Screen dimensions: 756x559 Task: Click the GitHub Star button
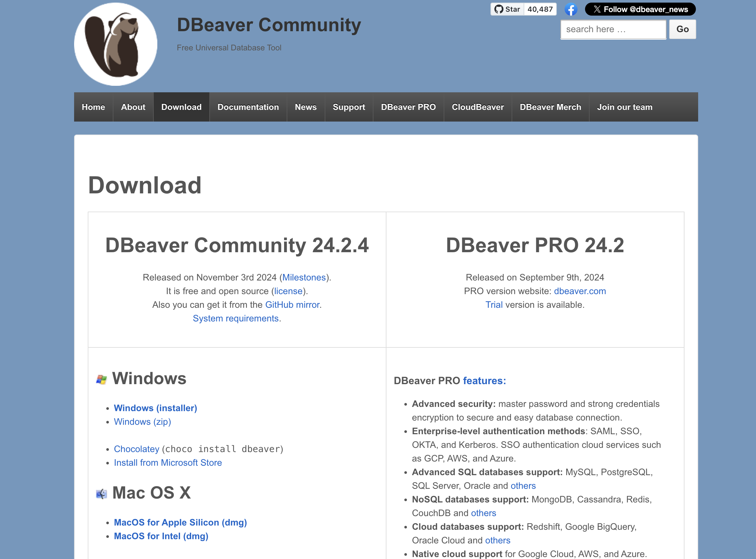pyautogui.click(x=507, y=9)
